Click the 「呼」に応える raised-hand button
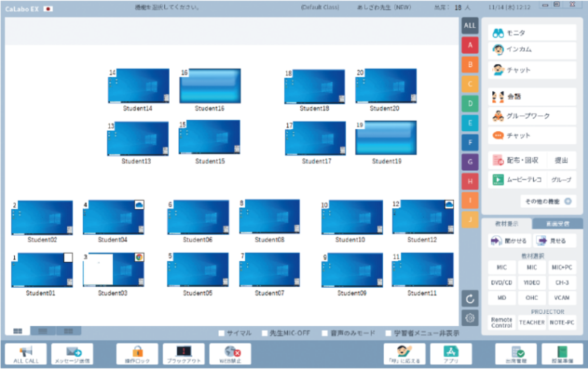The width and height of the screenshot is (588, 369). point(404,354)
